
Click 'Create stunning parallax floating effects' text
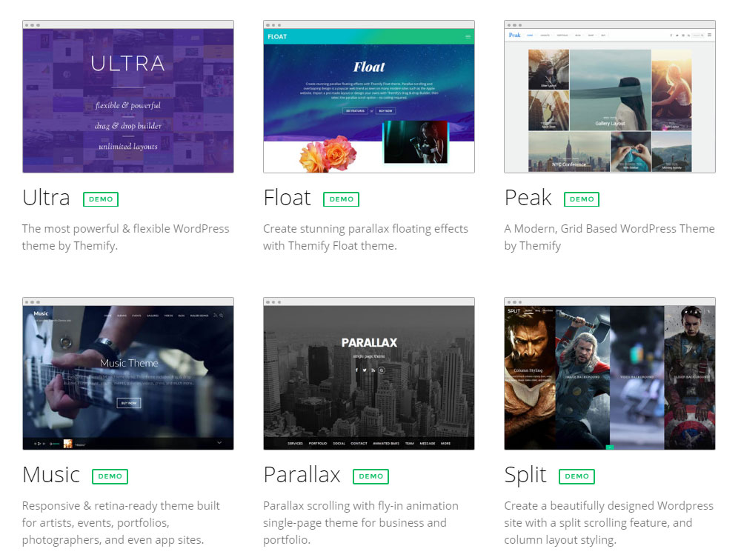coord(365,229)
